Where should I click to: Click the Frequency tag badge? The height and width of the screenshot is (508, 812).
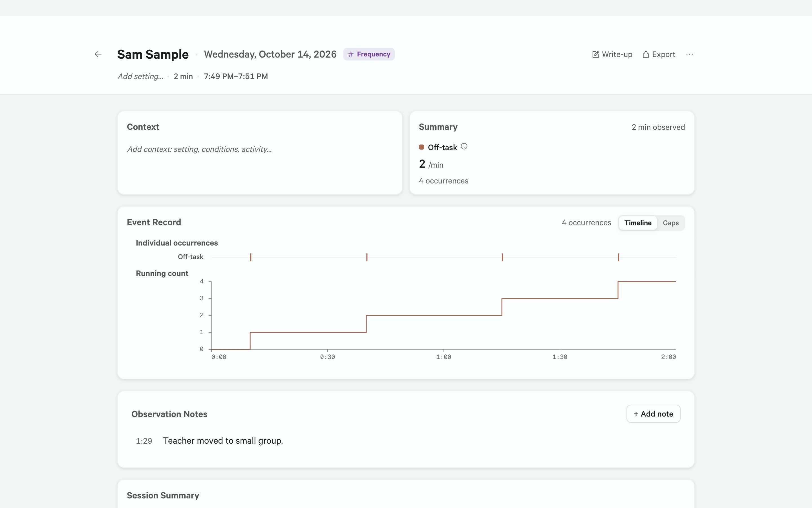coord(369,54)
